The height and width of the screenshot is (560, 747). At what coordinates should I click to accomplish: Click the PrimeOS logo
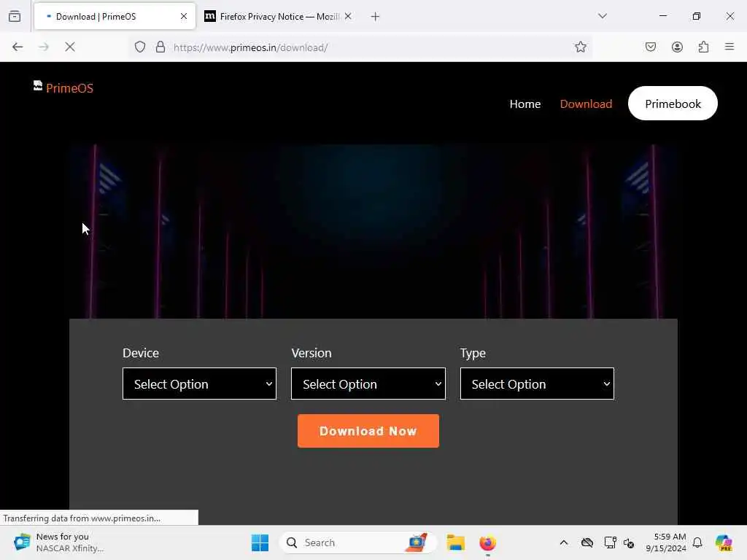[63, 87]
